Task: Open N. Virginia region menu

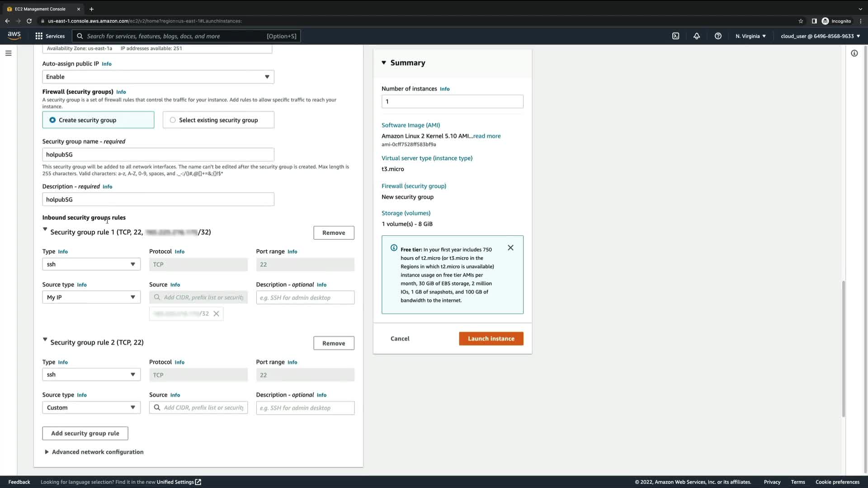Action: coord(750,36)
